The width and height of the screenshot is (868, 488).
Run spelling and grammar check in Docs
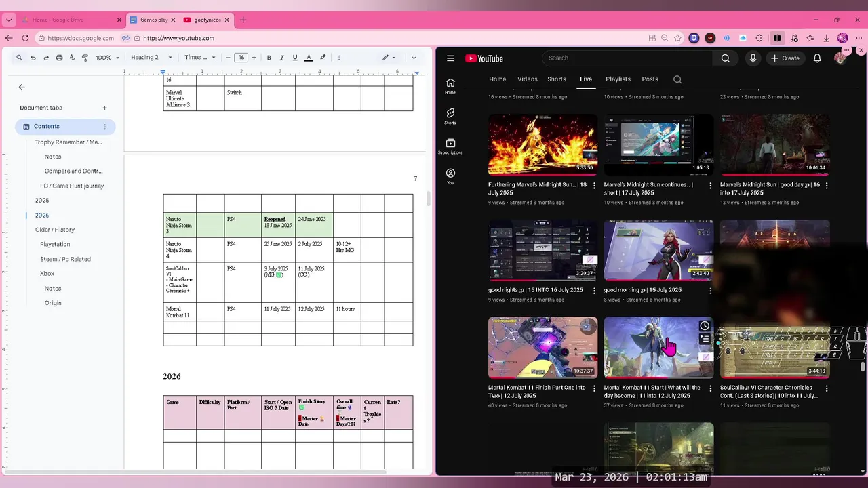point(72,58)
